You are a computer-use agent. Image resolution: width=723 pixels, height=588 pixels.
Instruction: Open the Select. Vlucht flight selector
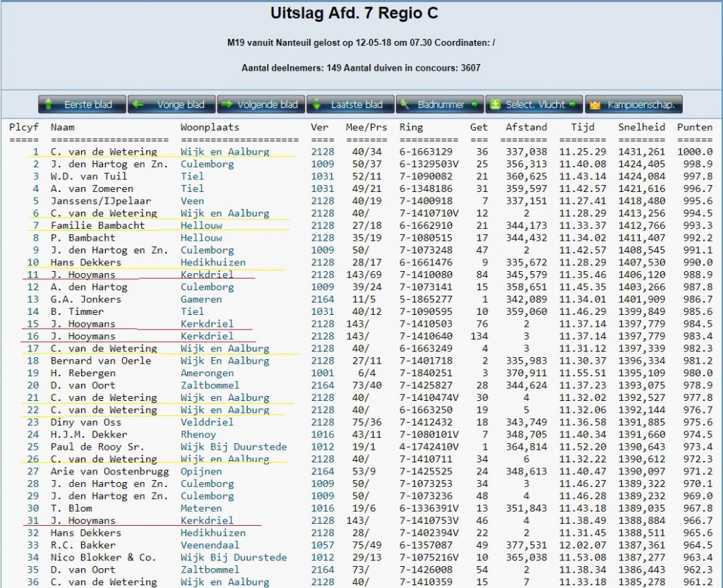534,104
